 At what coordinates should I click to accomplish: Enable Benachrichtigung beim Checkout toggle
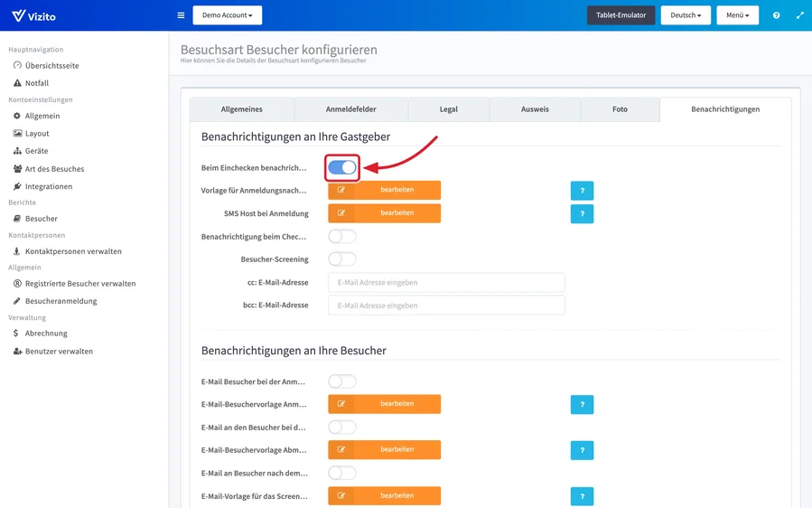[x=342, y=237]
